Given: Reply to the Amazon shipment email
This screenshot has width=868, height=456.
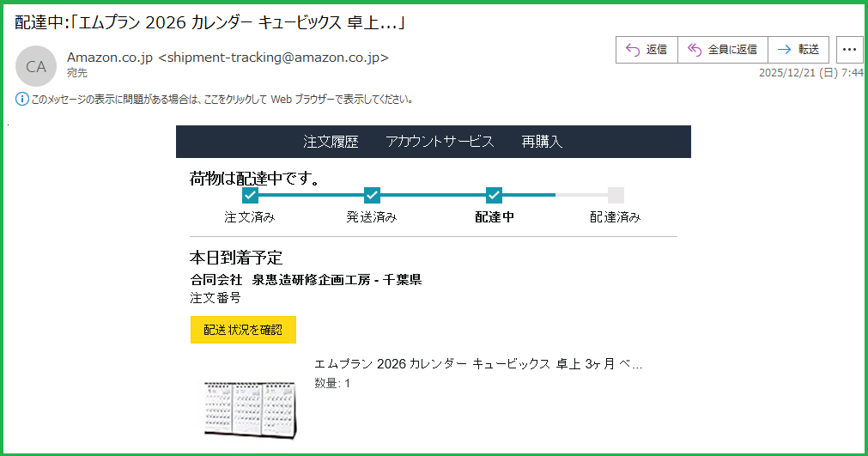Looking at the screenshot, I should click(x=646, y=50).
